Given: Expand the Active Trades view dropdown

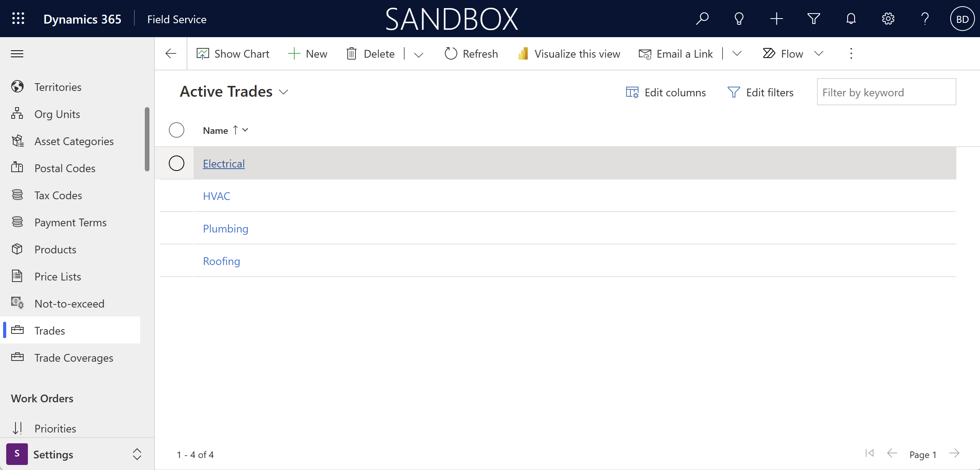Looking at the screenshot, I should pyautogui.click(x=285, y=92).
